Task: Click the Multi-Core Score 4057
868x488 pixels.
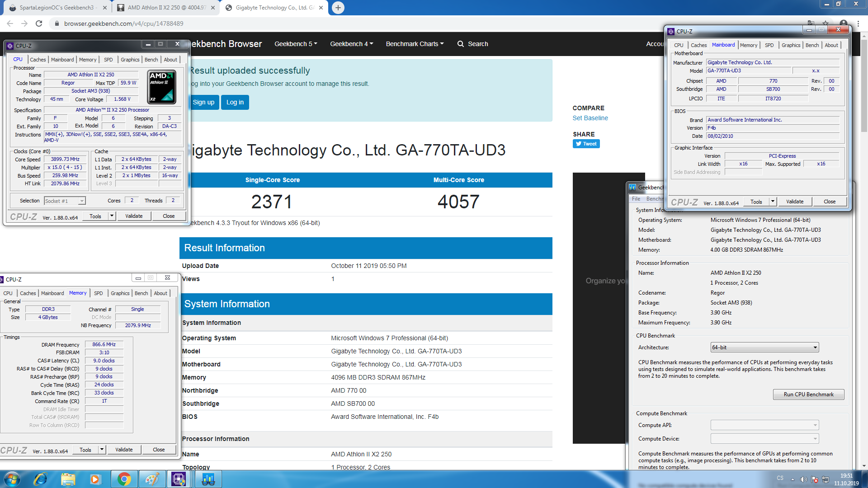Action: click(x=458, y=202)
